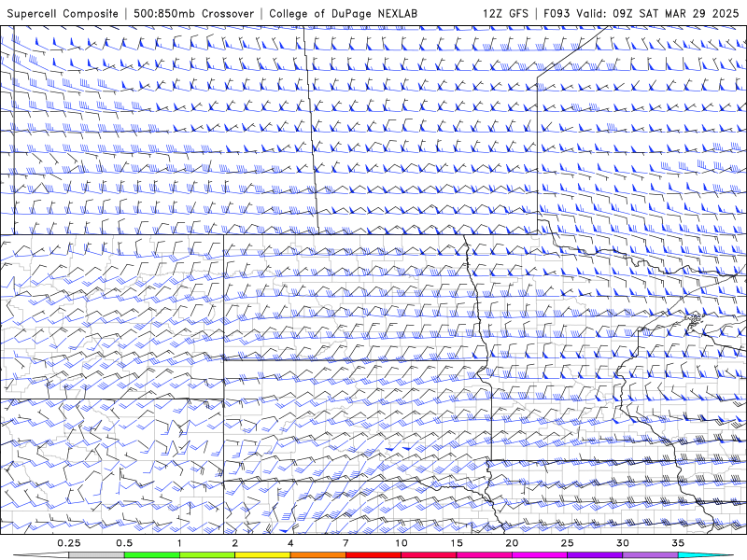Click the "500:850mb Crossover" header text
The width and height of the screenshot is (747, 560).
(x=193, y=14)
